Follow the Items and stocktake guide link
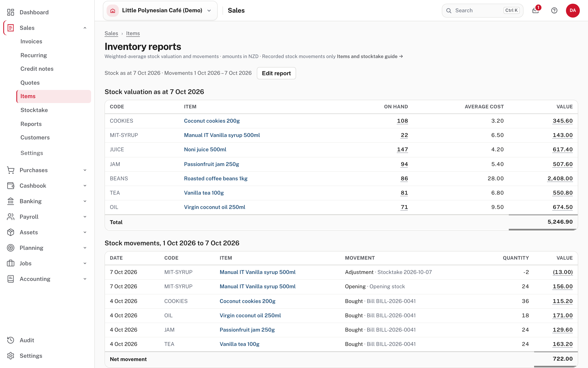The image size is (588, 368). point(370,56)
